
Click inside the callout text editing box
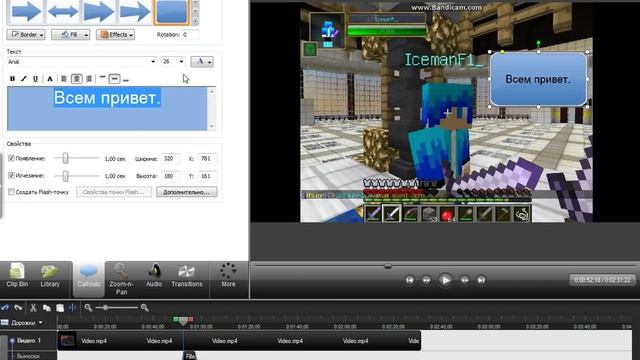107,109
